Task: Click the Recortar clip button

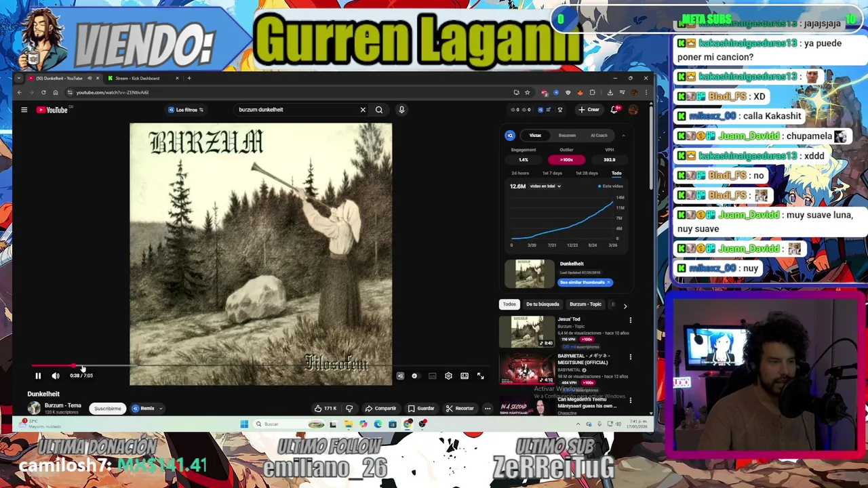Action: [x=460, y=408]
